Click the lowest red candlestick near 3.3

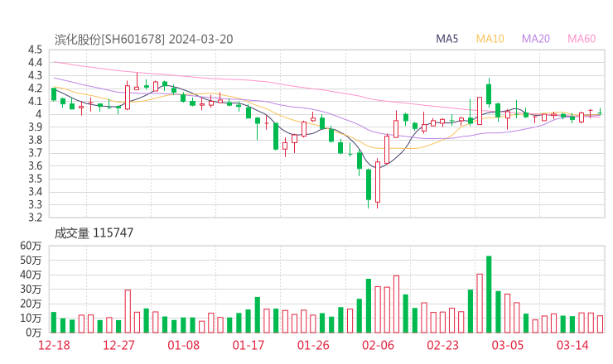pyautogui.click(x=378, y=183)
